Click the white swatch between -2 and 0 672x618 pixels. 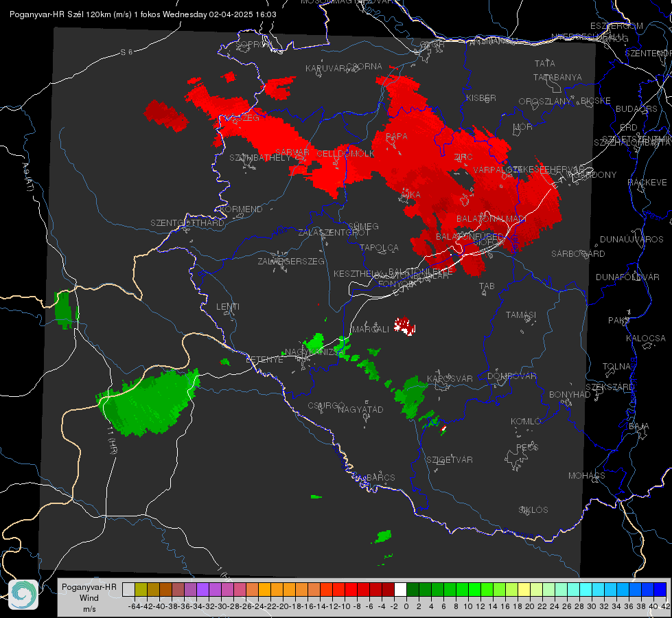(400, 589)
